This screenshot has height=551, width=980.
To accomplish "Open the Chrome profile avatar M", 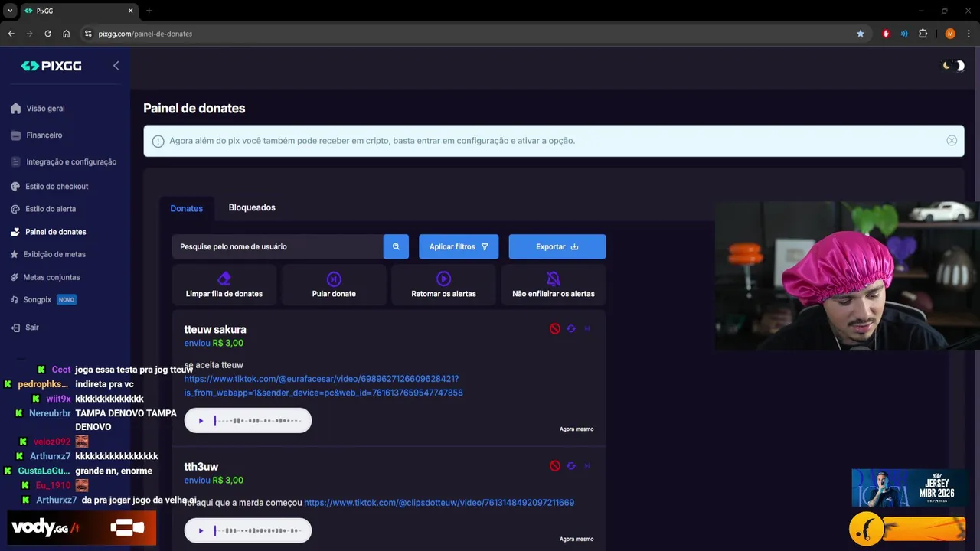I will [x=950, y=34].
